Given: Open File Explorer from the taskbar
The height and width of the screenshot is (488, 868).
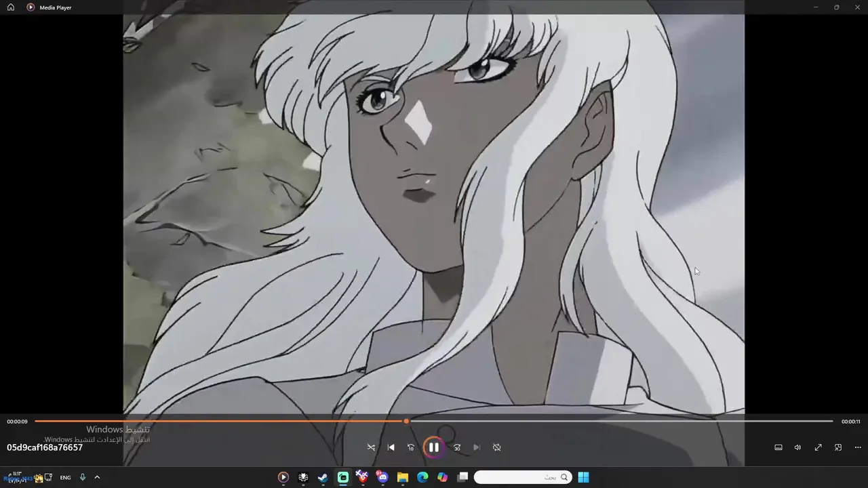Looking at the screenshot, I should 403,477.
